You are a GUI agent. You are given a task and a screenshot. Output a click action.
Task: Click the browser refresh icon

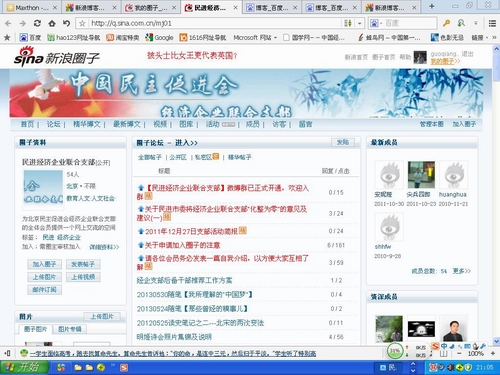pyautogui.click(x=37, y=23)
